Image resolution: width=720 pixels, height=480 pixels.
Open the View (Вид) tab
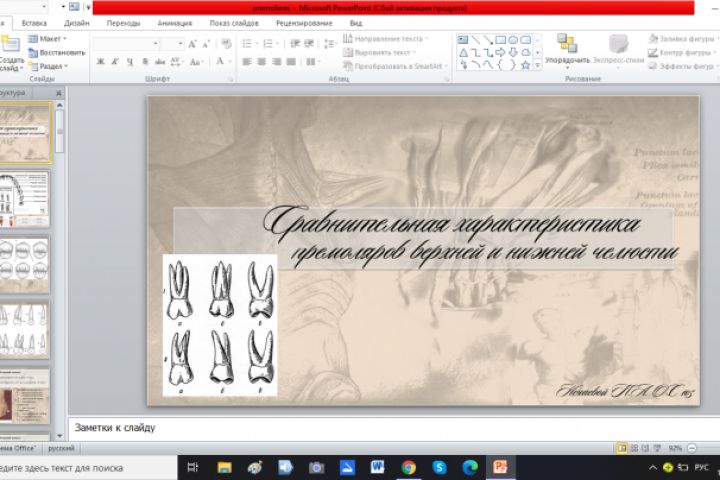pos(355,23)
